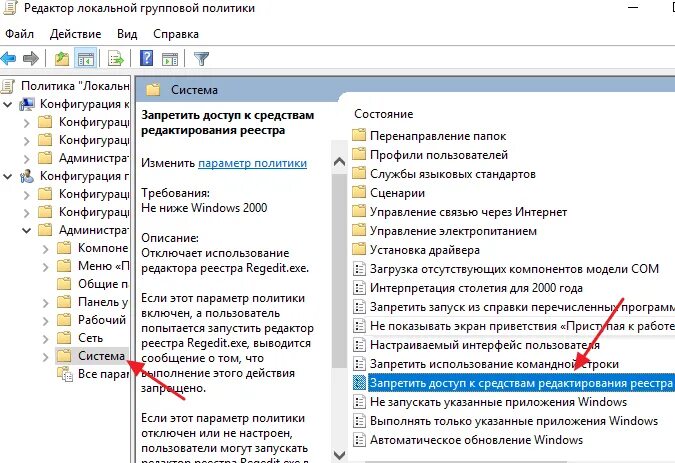Collapse the first Конфигурация к computer node
Screen dimensions: 675x463
click(7, 104)
